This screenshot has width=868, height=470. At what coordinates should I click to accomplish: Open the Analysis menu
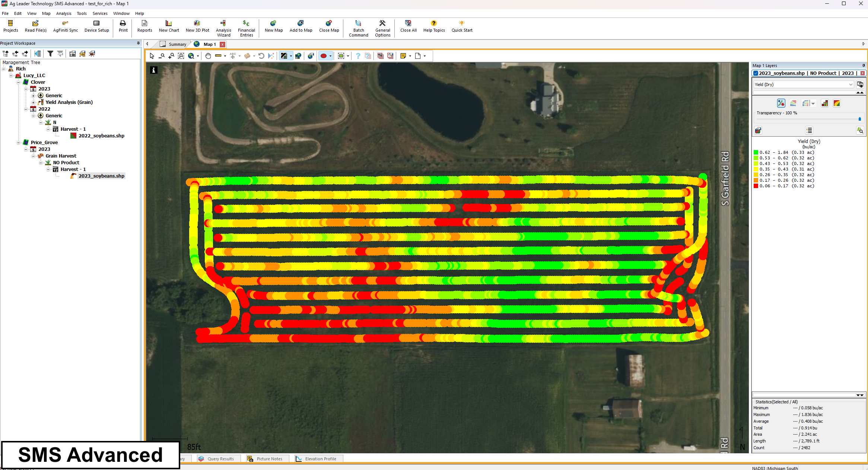(63, 13)
